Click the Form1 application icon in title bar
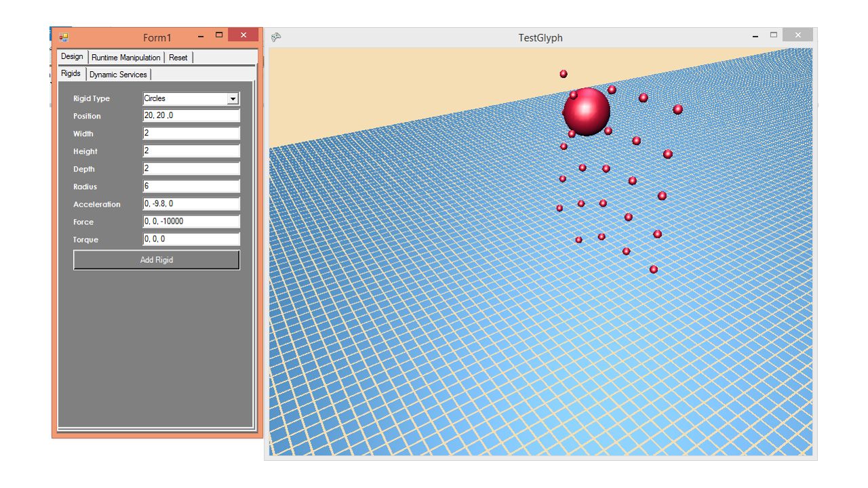 point(62,37)
